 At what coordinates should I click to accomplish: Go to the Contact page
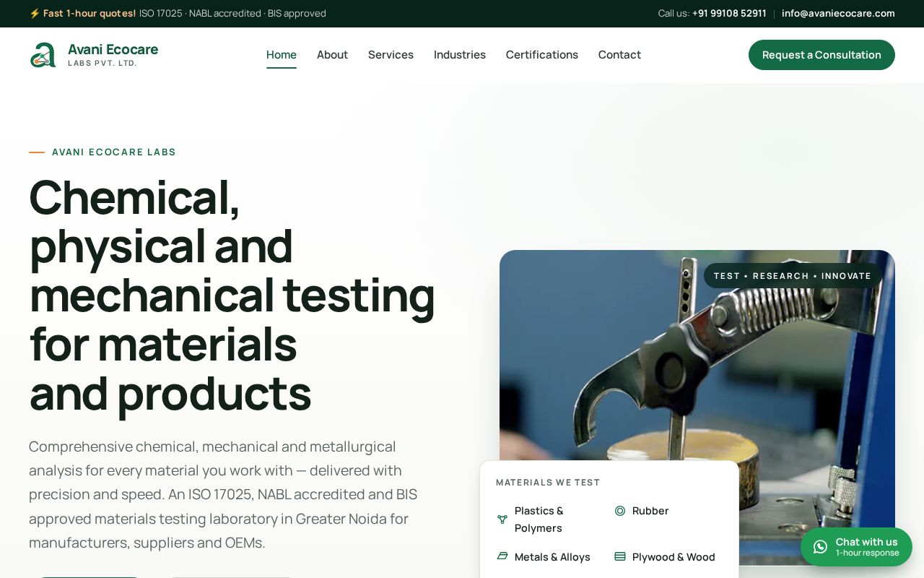[x=619, y=55]
